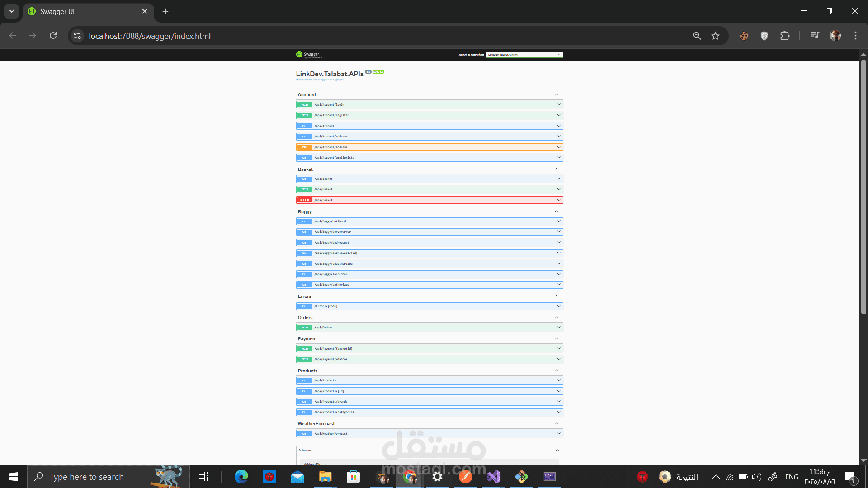Open GET /api/WeatherForecast endpoint
The image size is (868, 488).
pyautogui.click(x=429, y=434)
